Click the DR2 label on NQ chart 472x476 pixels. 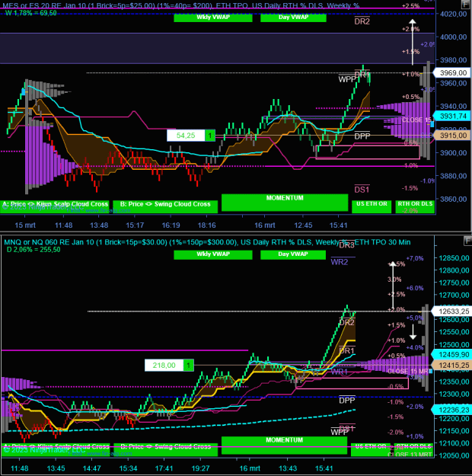(346, 322)
